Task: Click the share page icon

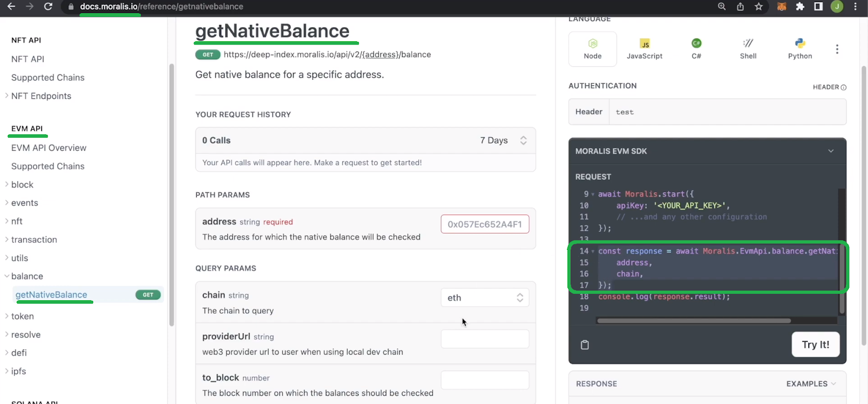Action: [x=741, y=7]
